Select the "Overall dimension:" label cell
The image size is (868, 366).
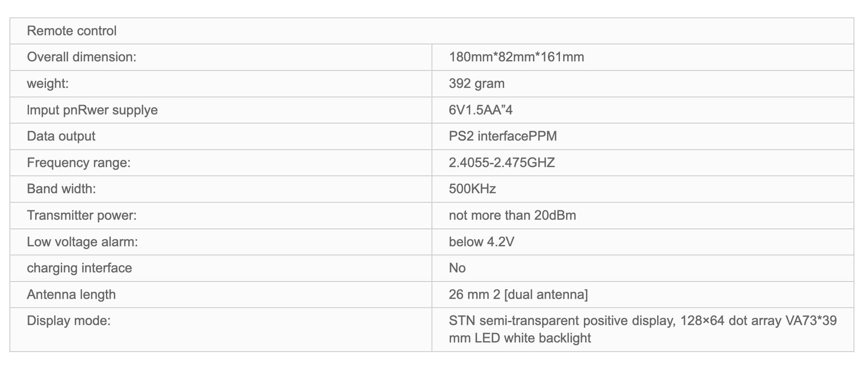click(x=82, y=57)
